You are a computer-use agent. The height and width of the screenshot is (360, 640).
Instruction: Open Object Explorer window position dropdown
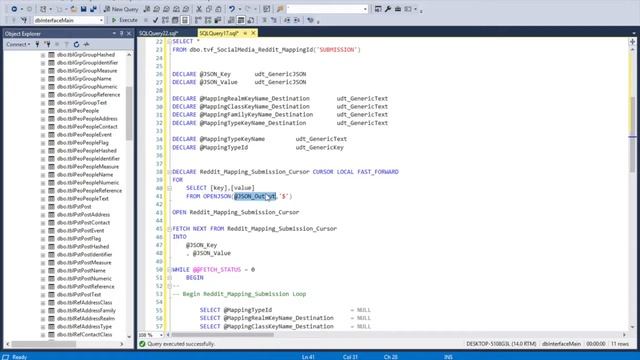(x=114, y=33)
